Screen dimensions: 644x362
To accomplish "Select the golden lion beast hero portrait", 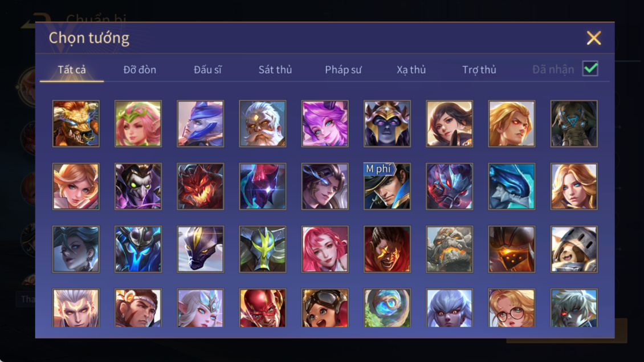I will click(x=76, y=124).
